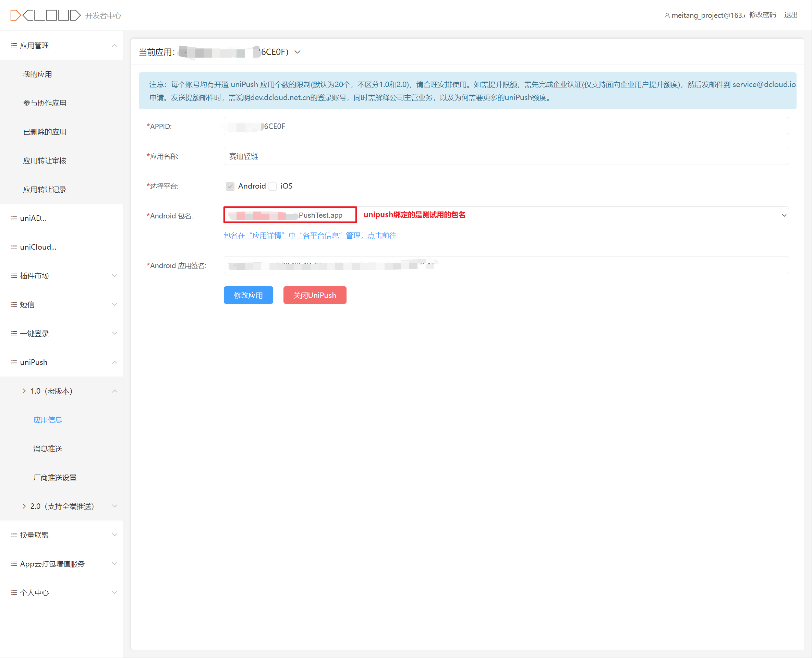Click list icon beside uniAD

pyautogui.click(x=14, y=218)
